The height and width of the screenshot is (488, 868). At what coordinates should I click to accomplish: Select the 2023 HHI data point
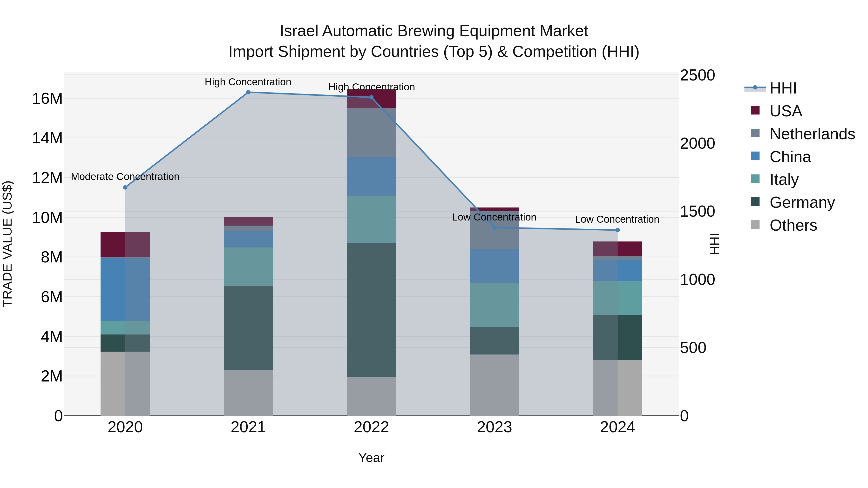click(x=495, y=227)
